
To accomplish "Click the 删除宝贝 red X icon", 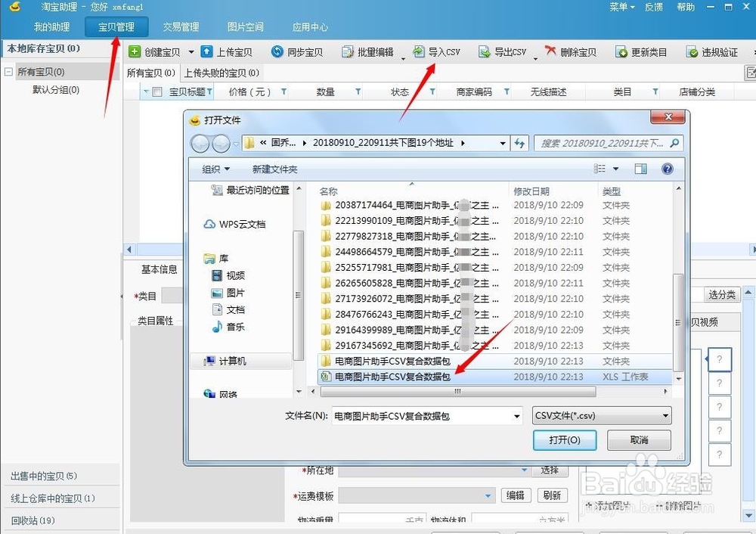I will (550, 51).
